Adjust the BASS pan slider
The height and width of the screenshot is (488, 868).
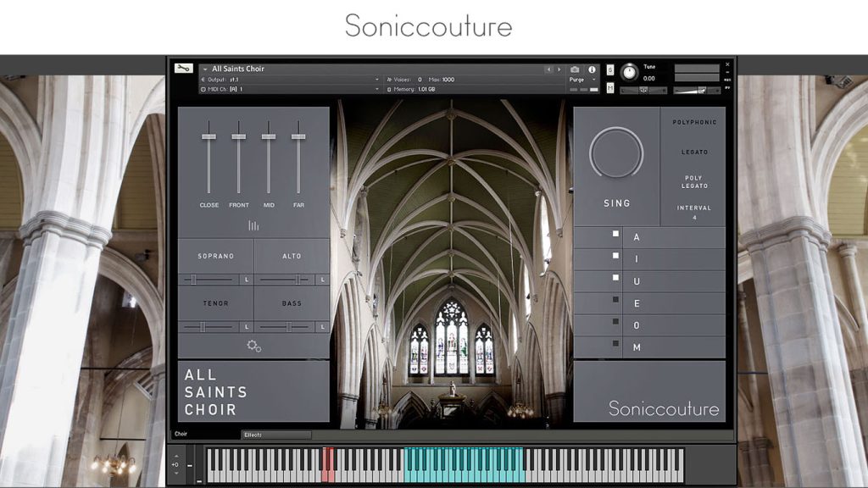[289, 327]
